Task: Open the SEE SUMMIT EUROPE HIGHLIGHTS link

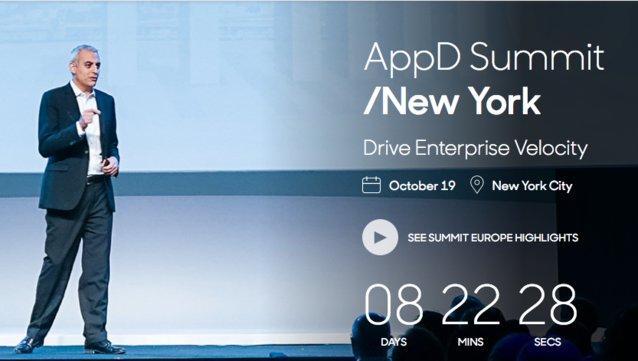Action: click(493, 238)
